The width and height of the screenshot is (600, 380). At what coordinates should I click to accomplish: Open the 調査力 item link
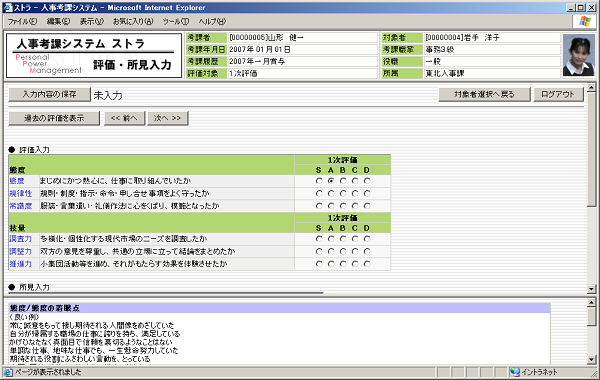coord(21,239)
